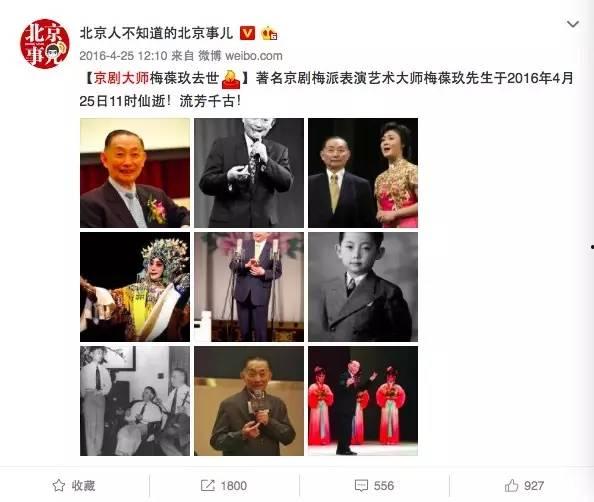Viewport: 594px width, 502px height.
Task: Open comments via speech bubble 556
Action: [374, 485]
